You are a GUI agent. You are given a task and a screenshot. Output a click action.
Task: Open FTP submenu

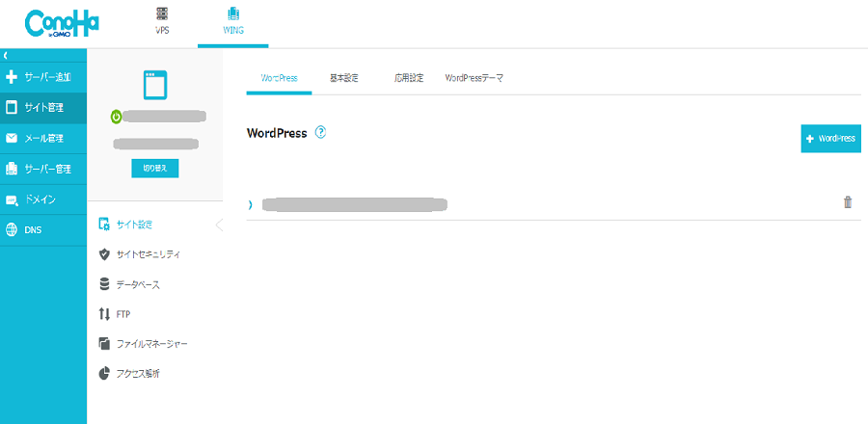pos(123,314)
